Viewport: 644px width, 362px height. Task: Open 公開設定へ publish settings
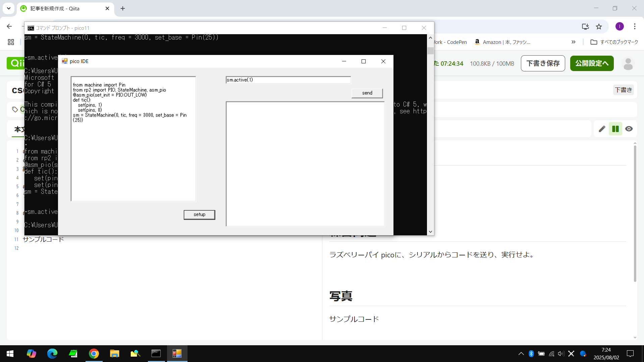pyautogui.click(x=592, y=63)
